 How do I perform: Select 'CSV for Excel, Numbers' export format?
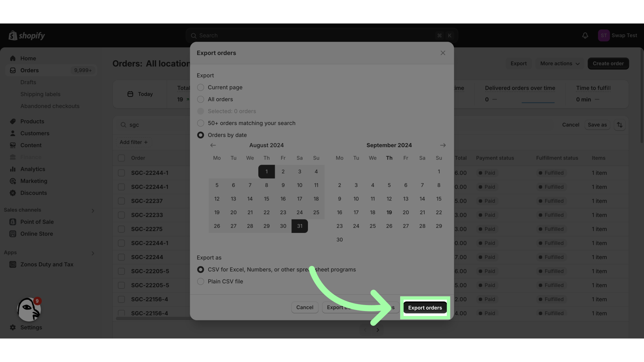[200, 269]
